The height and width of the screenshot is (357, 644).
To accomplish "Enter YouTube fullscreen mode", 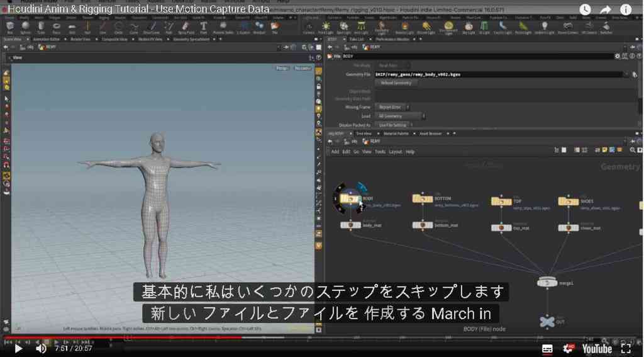I will (x=626, y=348).
